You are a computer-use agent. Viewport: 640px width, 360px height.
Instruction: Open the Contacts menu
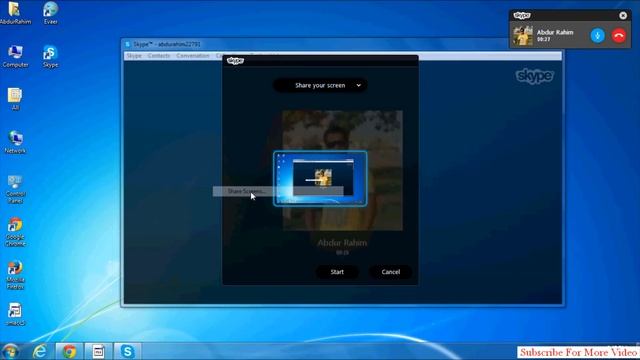pyautogui.click(x=159, y=56)
